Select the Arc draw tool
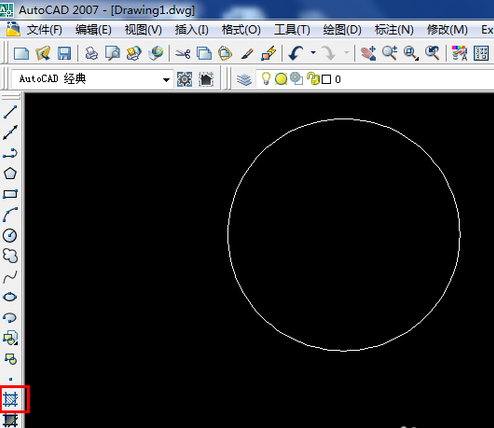The height and width of the screenshot is (428, 494). click(x=10, y=215)
